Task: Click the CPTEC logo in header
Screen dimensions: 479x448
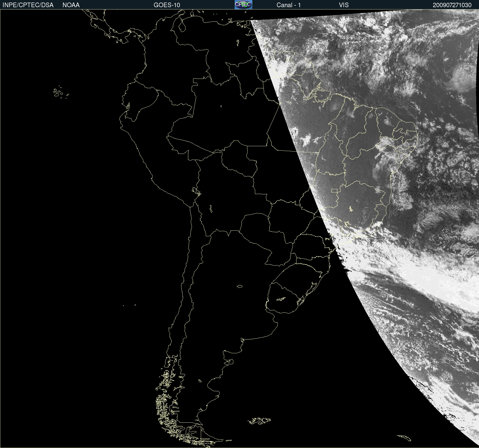Action: click(x=243, y=5)
